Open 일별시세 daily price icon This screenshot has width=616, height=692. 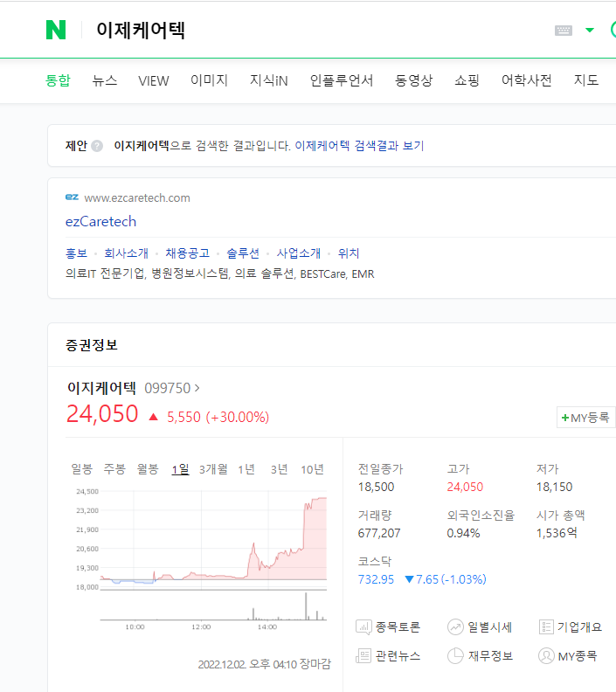click(x=455, y=626)
